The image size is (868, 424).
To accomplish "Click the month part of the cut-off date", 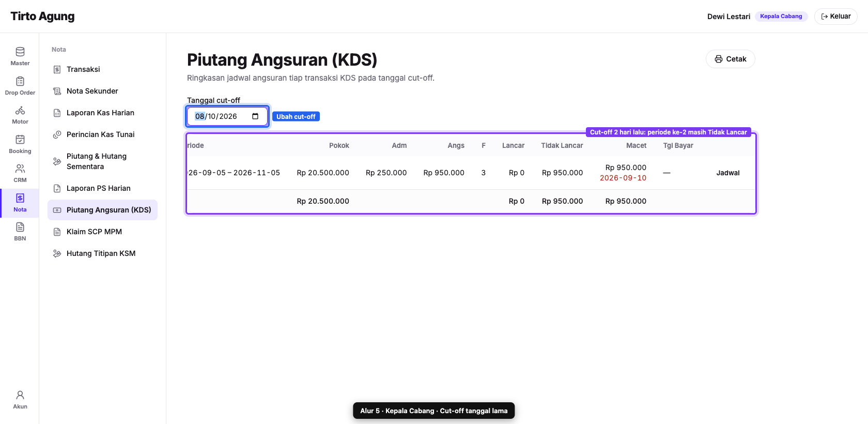I will coord(200,116).
